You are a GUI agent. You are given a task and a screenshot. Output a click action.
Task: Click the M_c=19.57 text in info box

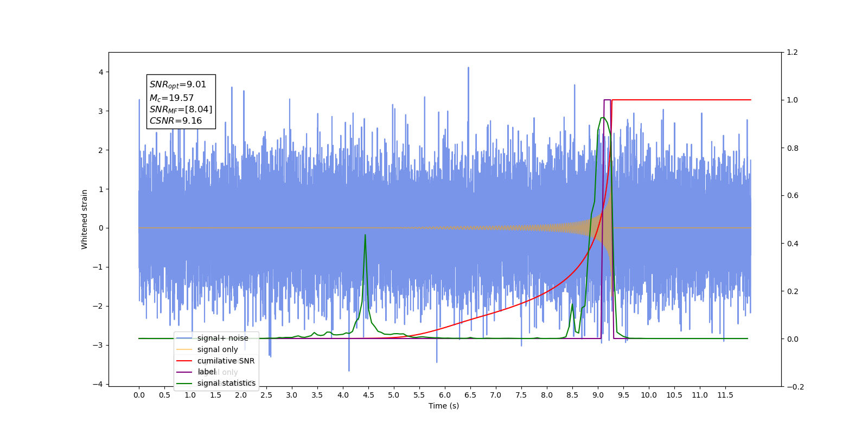pyautogui.click(x=171, y=98)
